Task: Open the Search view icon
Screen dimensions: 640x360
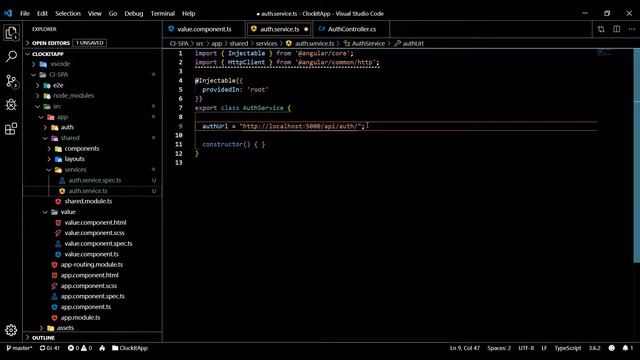Action: pos(11,56)
